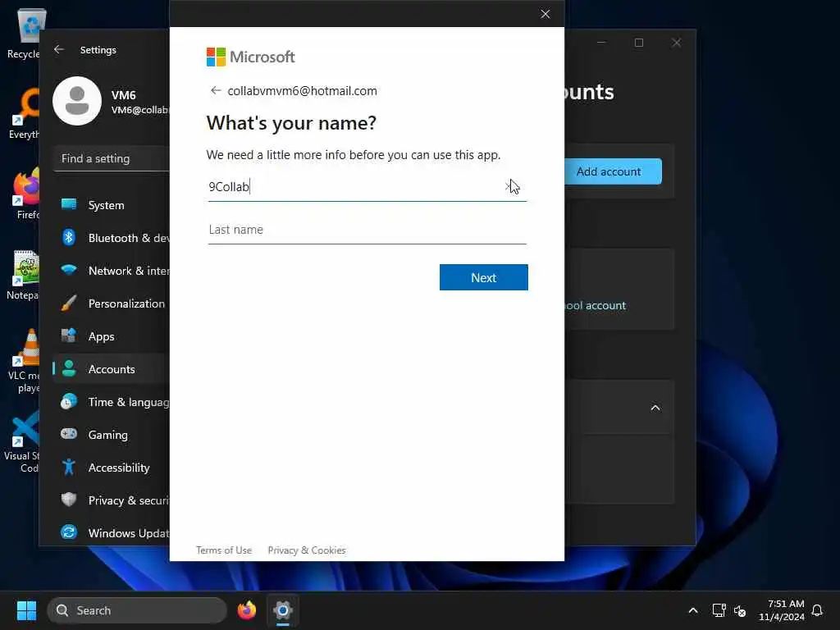Click the first name field containing 9Collab
The image size is (840, 630).
coord(367,186)
